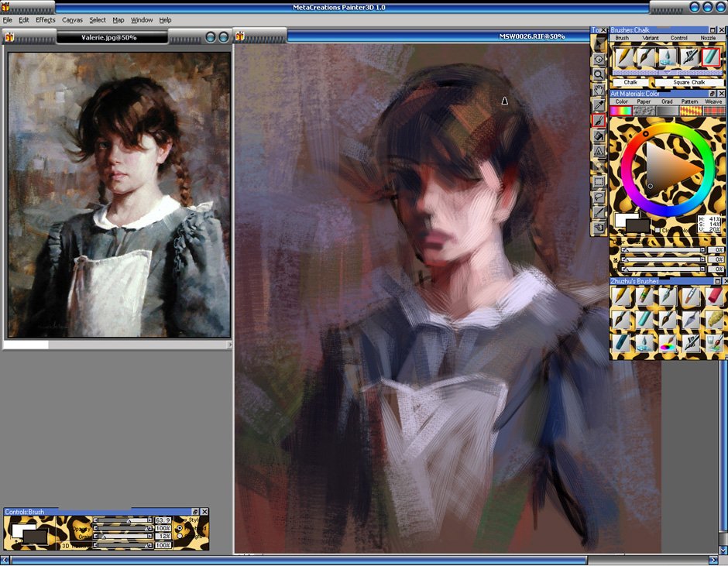Pick the paintbrush with orange tip in Zhuzhu's Brushes

click(691, 297)
